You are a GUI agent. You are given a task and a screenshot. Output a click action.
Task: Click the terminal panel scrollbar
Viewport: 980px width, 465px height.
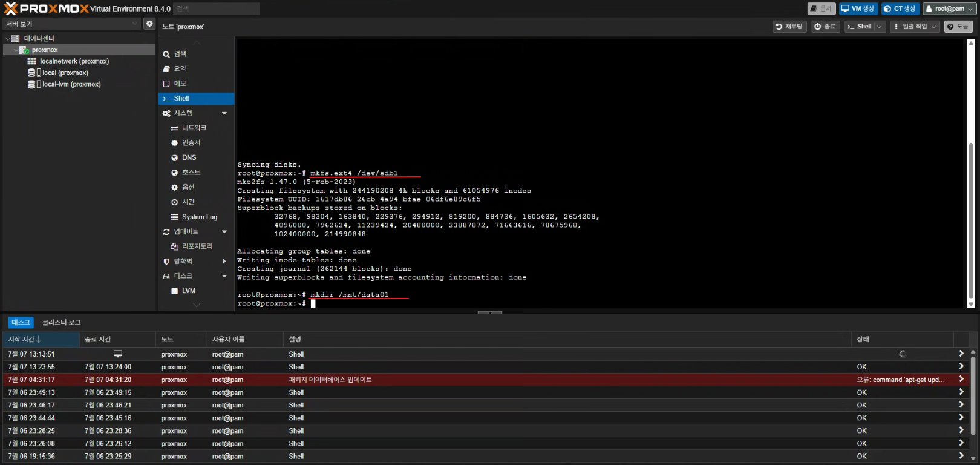click(971, 221)
